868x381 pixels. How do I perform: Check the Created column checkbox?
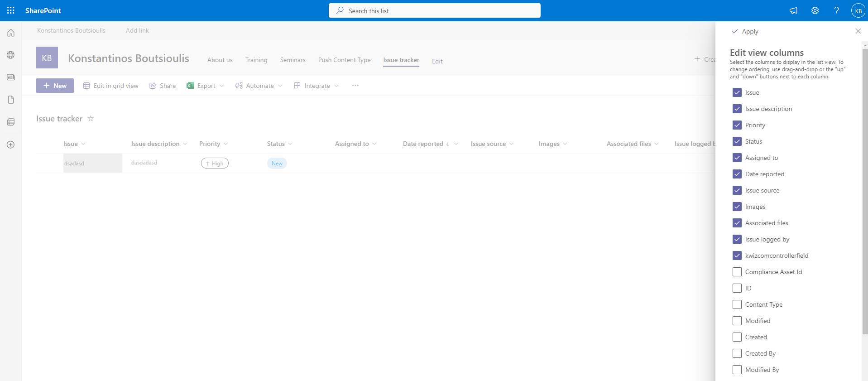tap(737, 337)
